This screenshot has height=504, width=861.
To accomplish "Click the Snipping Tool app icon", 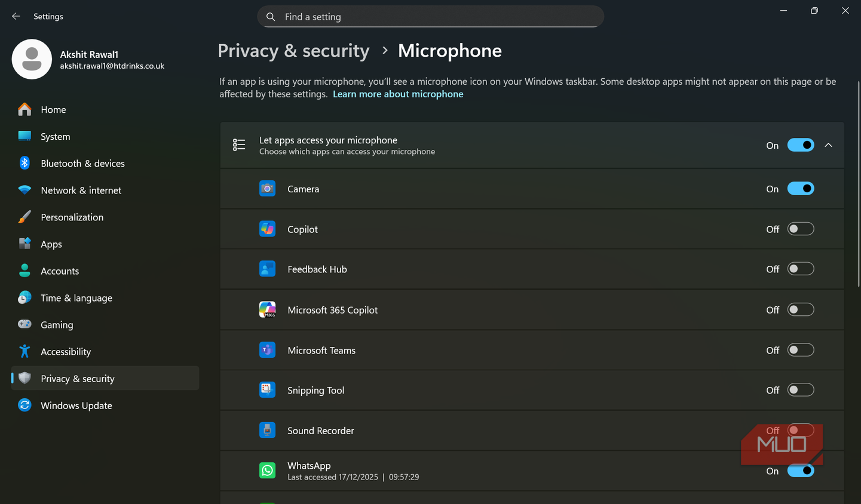I will pyautogui.click(x=267, y=390).
